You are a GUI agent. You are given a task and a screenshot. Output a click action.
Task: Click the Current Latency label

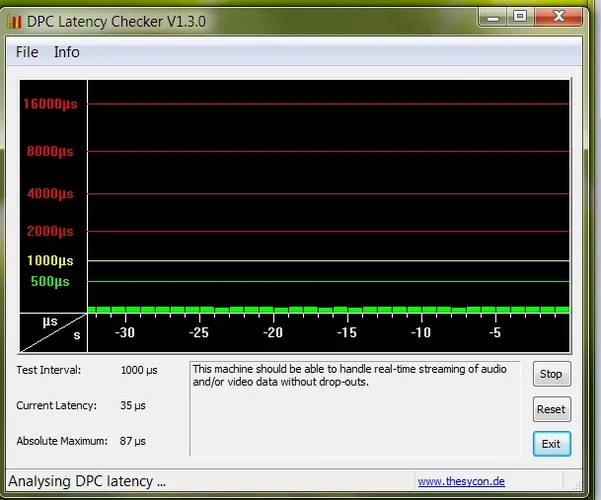click(56, 406)
